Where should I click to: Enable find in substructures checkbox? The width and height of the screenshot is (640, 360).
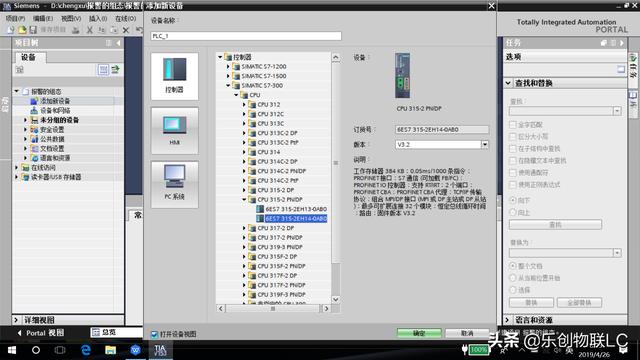coord(513,149)
